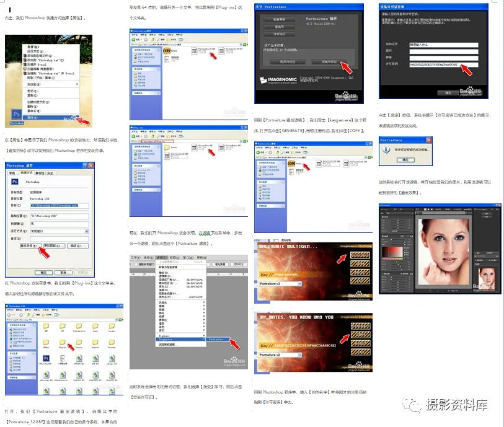
Task: Click the address bar in Plug-ins explorer window
Action: tap(188, 141)
